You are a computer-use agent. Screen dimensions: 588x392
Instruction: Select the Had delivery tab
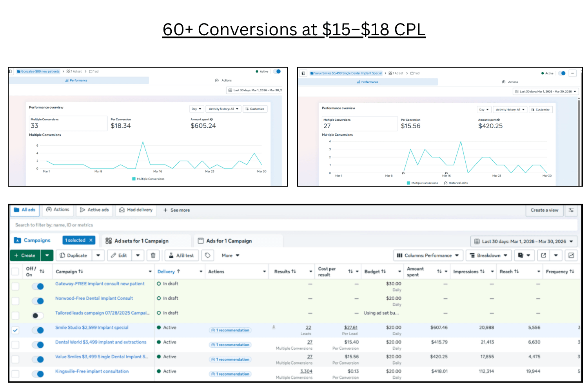[x=136, y=210]
